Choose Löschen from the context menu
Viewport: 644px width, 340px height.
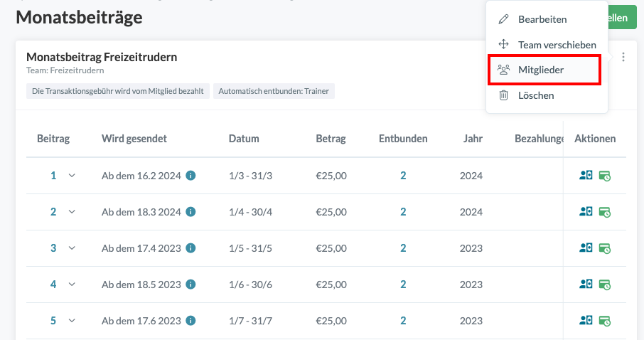point(535,95)
